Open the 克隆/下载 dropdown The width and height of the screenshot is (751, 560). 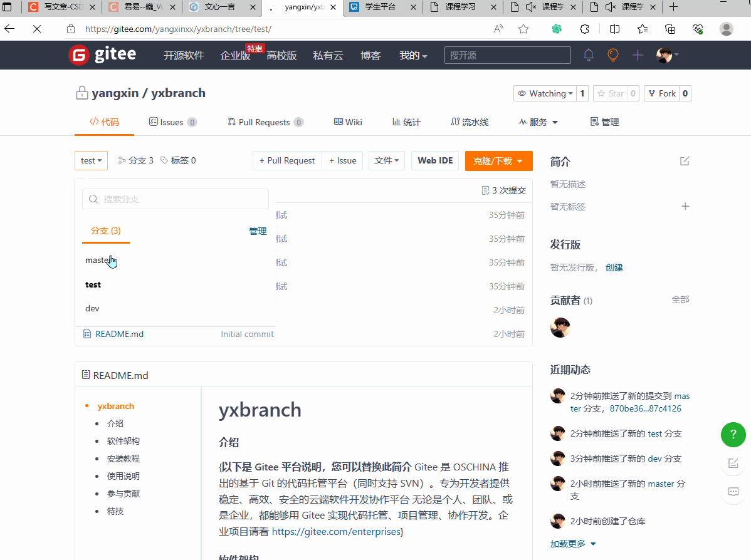tap(498, 161)
